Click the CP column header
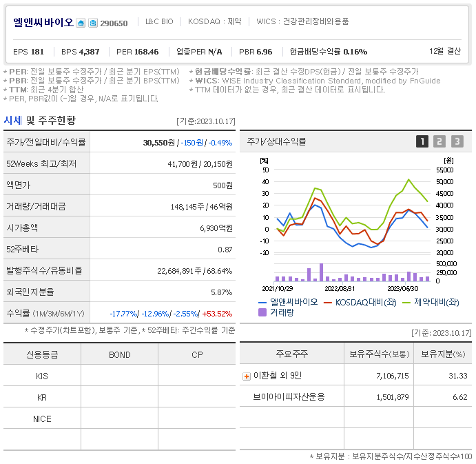The image size is (476, 464). [197, 354]
